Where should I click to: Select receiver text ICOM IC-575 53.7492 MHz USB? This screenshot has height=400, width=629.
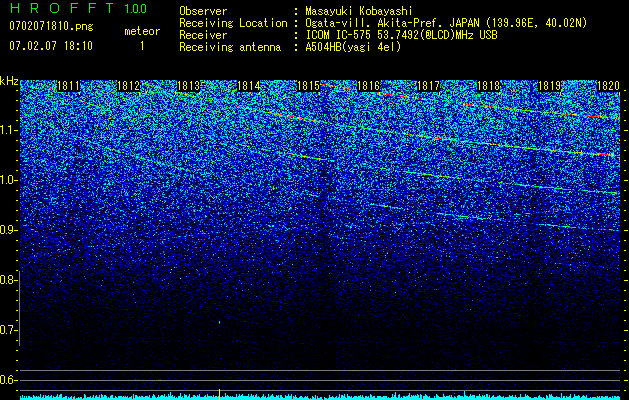401,35
